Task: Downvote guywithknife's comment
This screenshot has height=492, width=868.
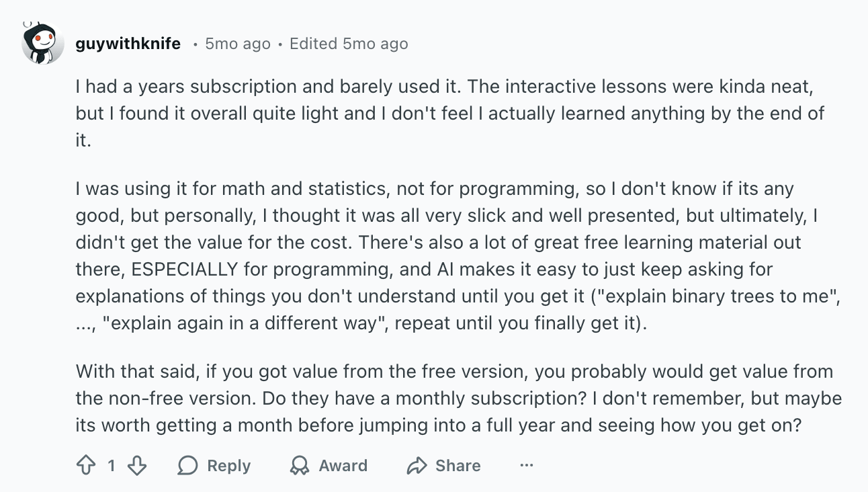Action: pos(137,466)
